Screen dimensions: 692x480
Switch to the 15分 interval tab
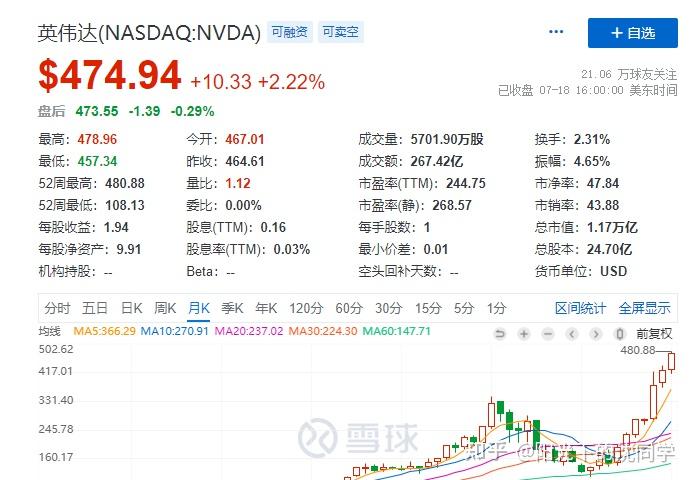[428, 308]
